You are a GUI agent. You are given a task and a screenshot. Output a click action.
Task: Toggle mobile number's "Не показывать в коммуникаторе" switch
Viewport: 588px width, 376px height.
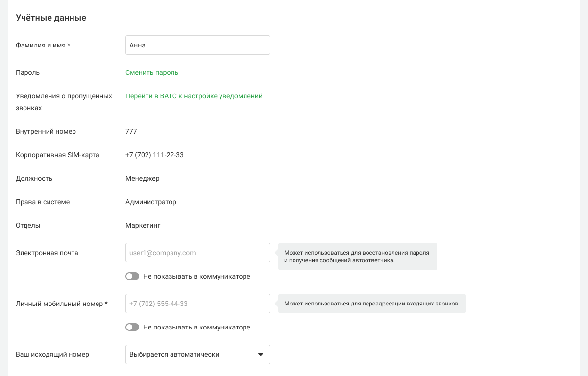[132, 327]
